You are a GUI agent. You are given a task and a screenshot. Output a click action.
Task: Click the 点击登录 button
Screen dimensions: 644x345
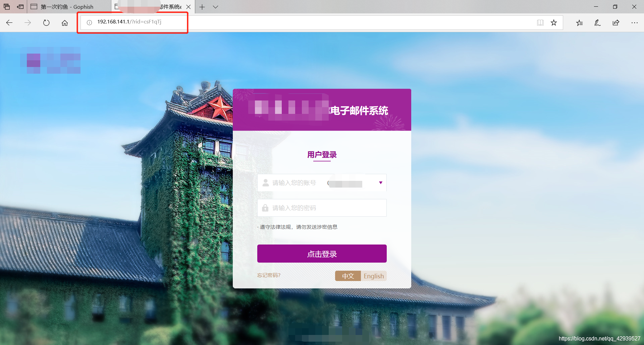(322, 254)
